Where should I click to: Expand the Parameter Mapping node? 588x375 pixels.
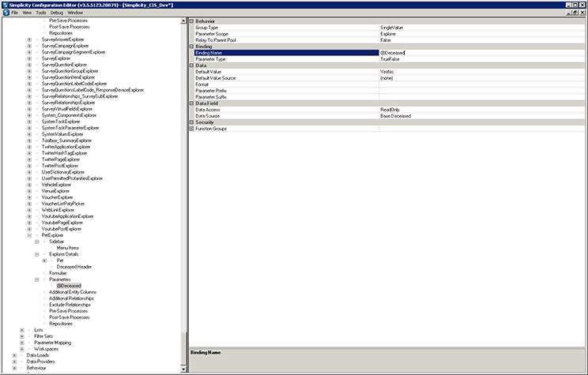coord(22,343)
